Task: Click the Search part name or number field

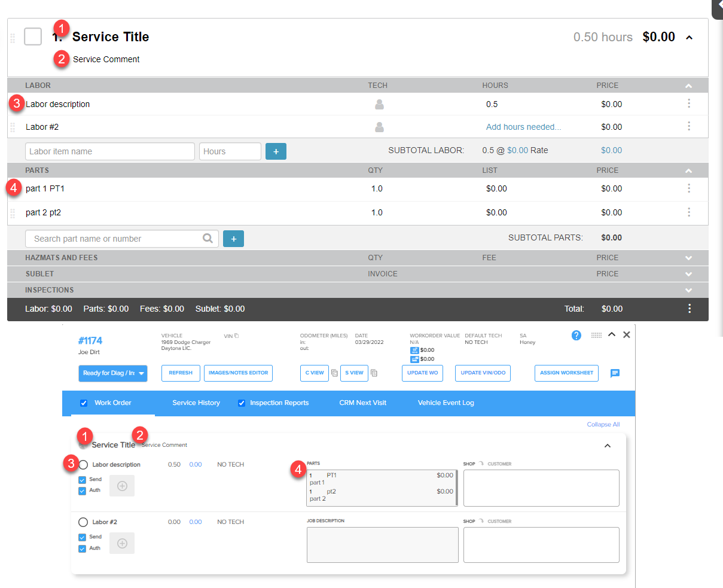Action: tap(122, 239)
